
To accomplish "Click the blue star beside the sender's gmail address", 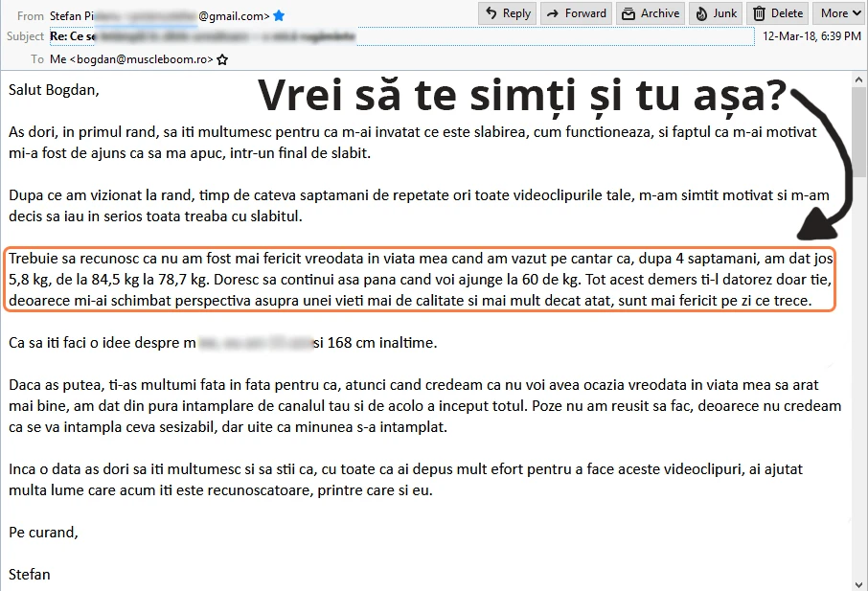I will coord(279,16).
